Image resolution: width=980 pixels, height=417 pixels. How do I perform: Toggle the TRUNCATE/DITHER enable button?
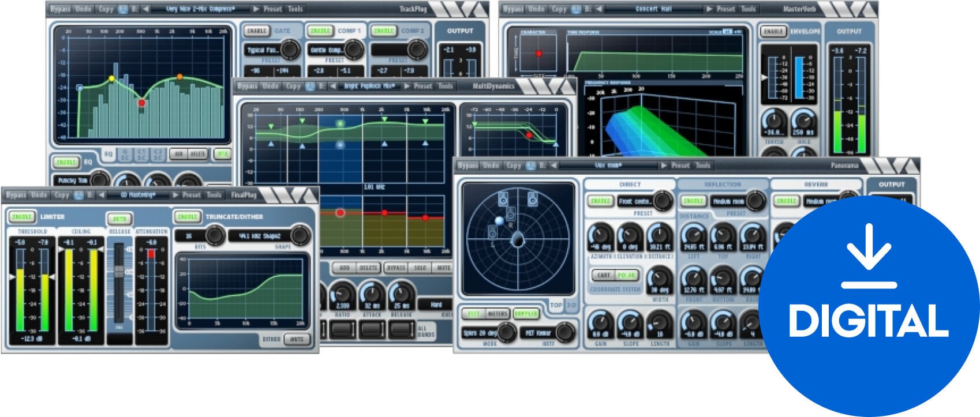click(187, 217)
